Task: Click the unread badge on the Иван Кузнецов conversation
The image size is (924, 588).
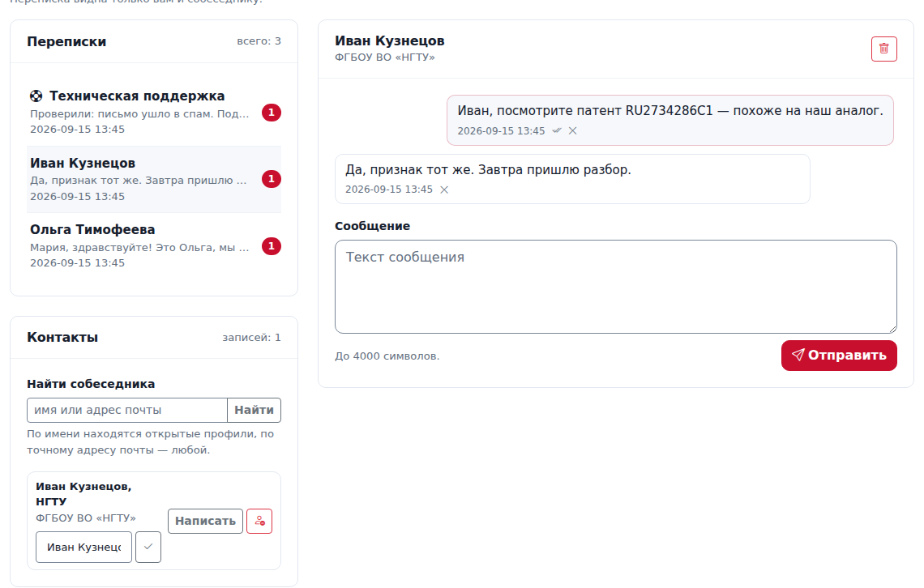Action: point(271,179)
